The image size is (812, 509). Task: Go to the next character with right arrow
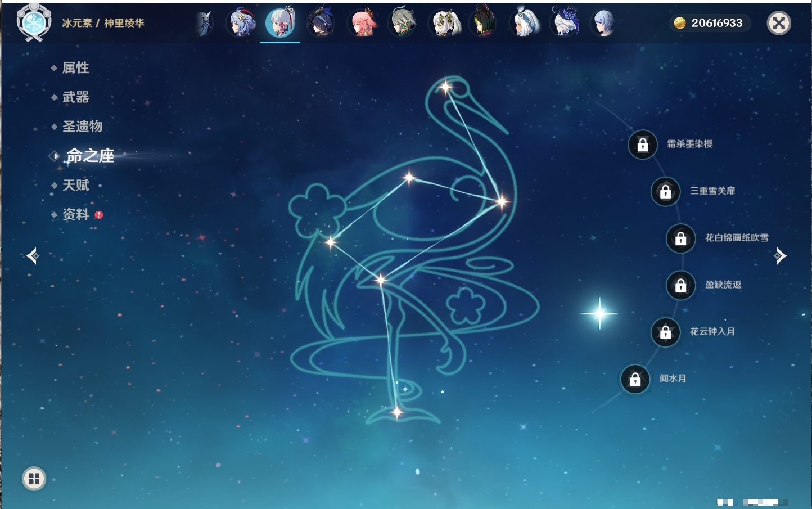[780, 256]
